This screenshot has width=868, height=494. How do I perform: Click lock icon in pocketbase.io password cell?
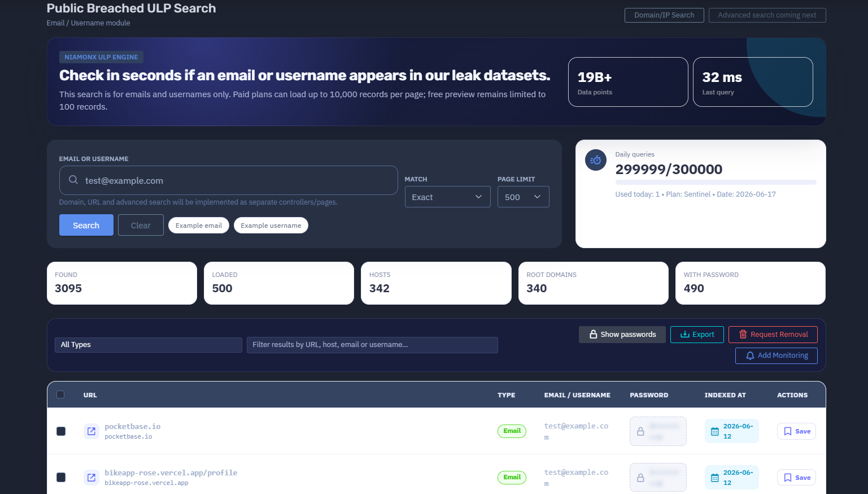point(640,431)
